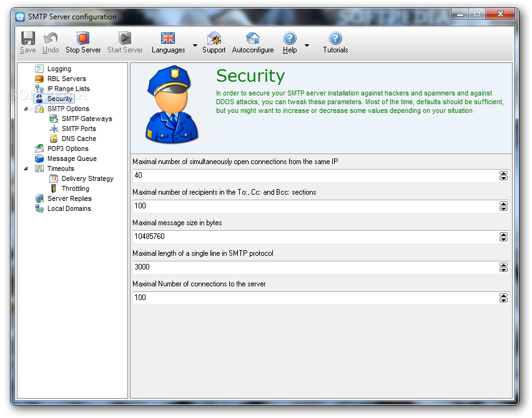Viewport: 532px width, 418px height.
Task: Open SMTP Options page
Action: coord(68,109)
